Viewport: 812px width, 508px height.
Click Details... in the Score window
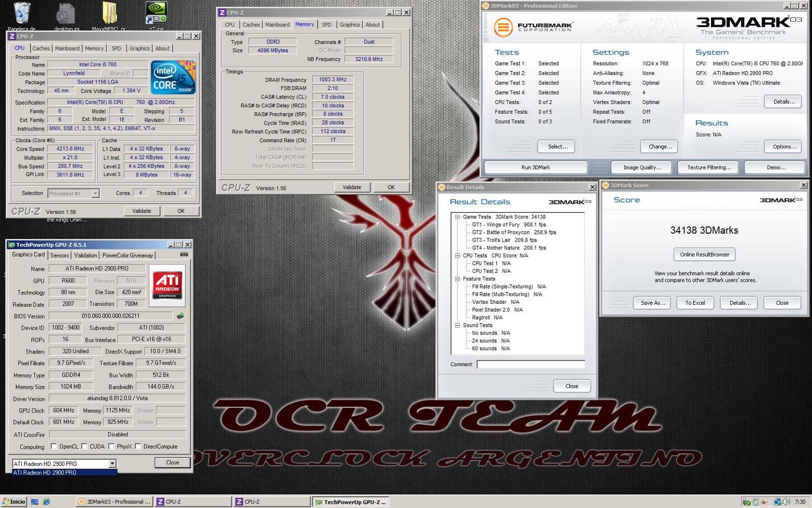[740, 303]
